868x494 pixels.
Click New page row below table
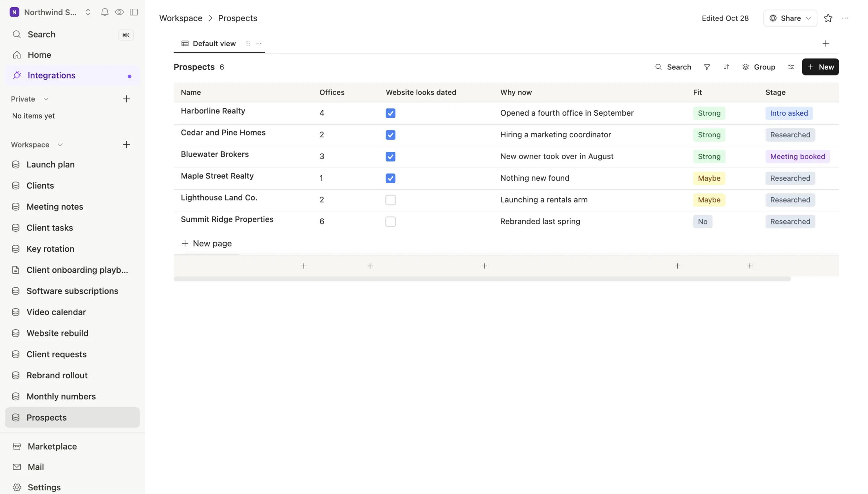207,244
